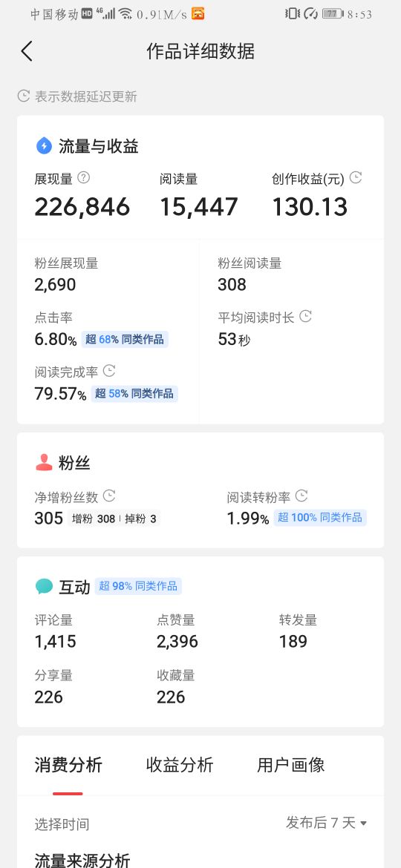Tap clock icon beside 净增粉丝数
The height and width of the screenshot is (868, 401).
coord(110,496)
